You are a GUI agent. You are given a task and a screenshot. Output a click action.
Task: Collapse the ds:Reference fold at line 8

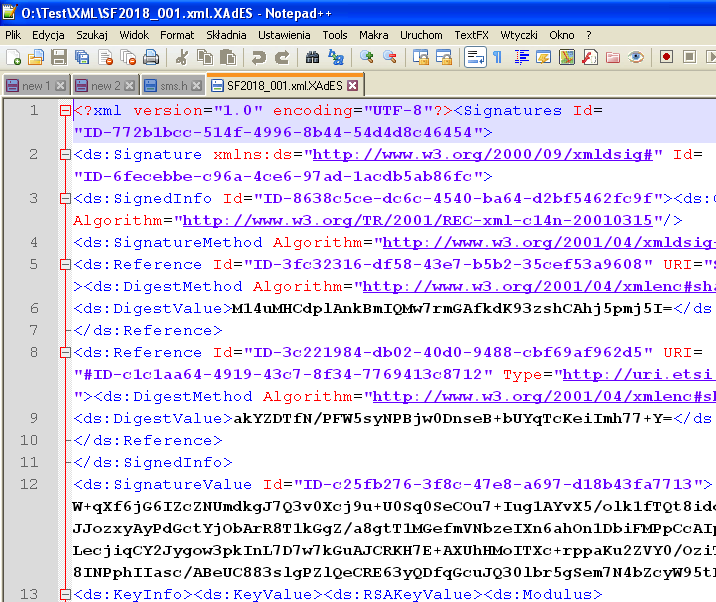pos(65,353)
